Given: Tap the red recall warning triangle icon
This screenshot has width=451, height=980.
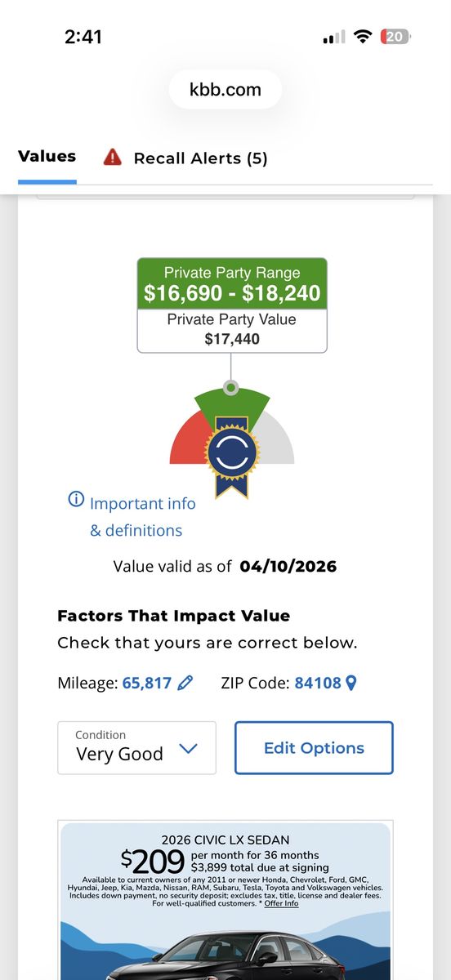Looking at the screenshot, I should 113,157.
